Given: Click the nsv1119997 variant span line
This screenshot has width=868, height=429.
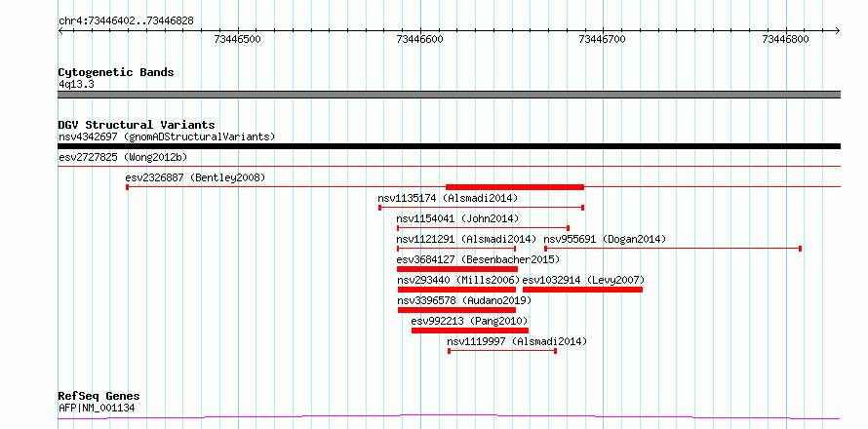Looking at the screenshot, I should (502, 351).
